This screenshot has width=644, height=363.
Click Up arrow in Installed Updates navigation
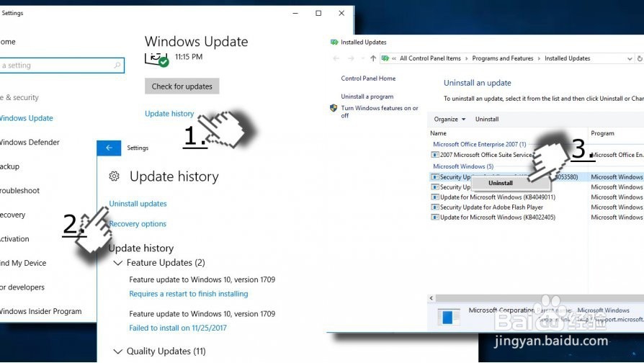click(373, 59)
